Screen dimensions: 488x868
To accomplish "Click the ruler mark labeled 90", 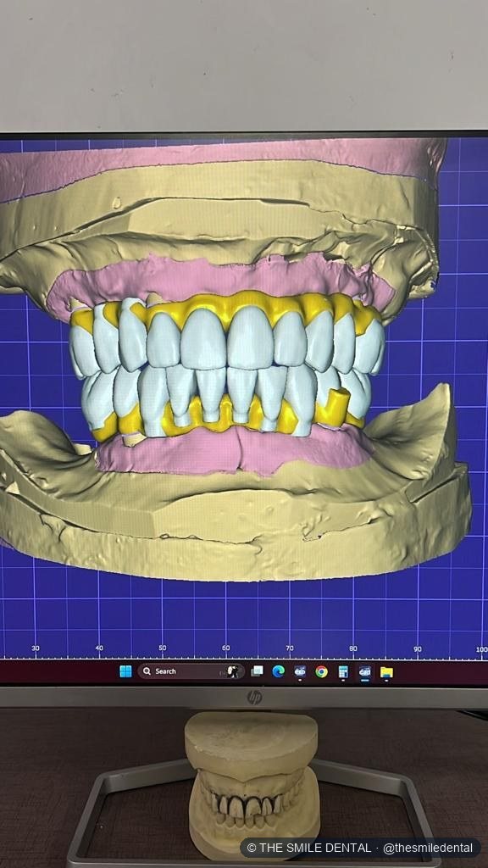I will click(x=418, y=648).
